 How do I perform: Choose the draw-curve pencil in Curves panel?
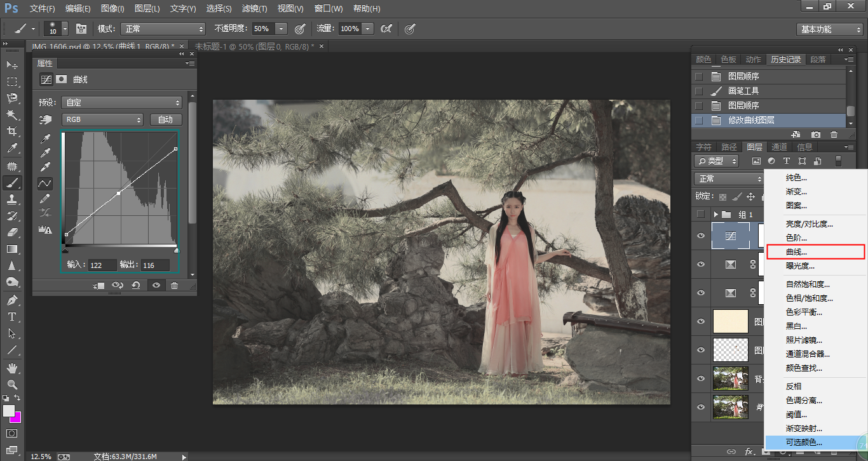(45, 198)
